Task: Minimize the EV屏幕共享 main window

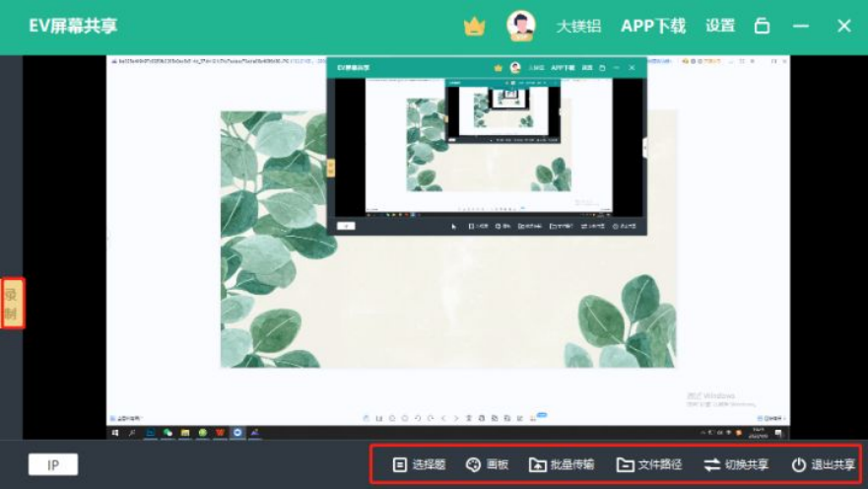Action: point(800,26)
